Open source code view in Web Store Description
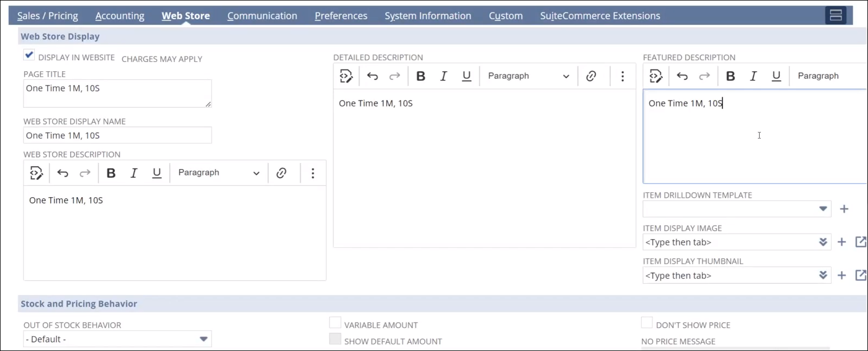868x351 pixels. click(x=36, y=173)
